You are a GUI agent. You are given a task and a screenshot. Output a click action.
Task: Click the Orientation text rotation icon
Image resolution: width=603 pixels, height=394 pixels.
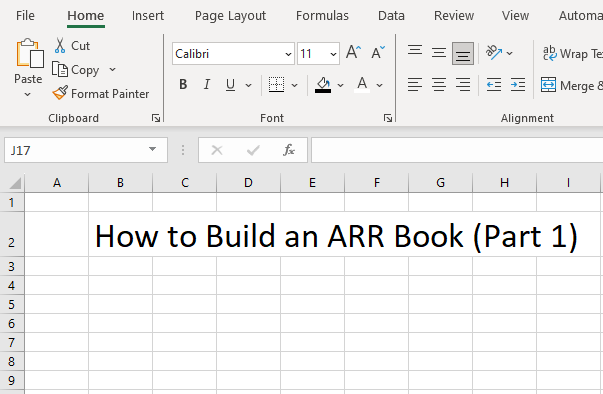494,53
